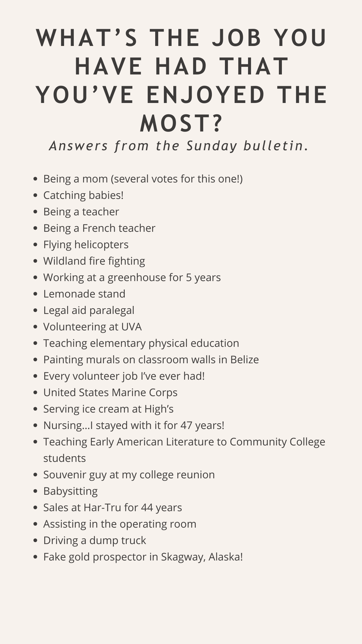This screenshot has height=644, width=362.
Task: Select "Souvenir guy at my college reunion"
Action: (129, 475)
